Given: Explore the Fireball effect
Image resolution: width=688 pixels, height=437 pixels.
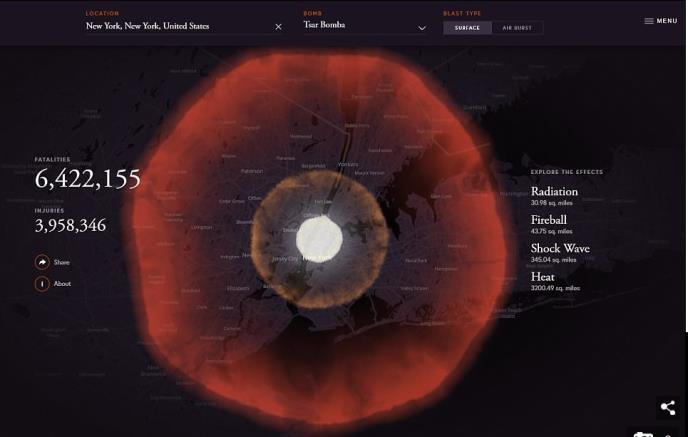Looking at the screenshot, I should click(x=549, y=220).
